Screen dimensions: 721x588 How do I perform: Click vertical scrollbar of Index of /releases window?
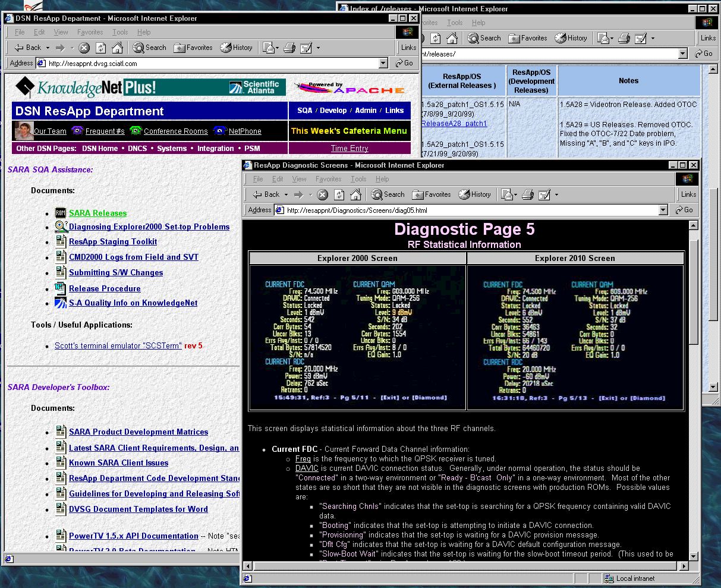(x=713, y=227)
